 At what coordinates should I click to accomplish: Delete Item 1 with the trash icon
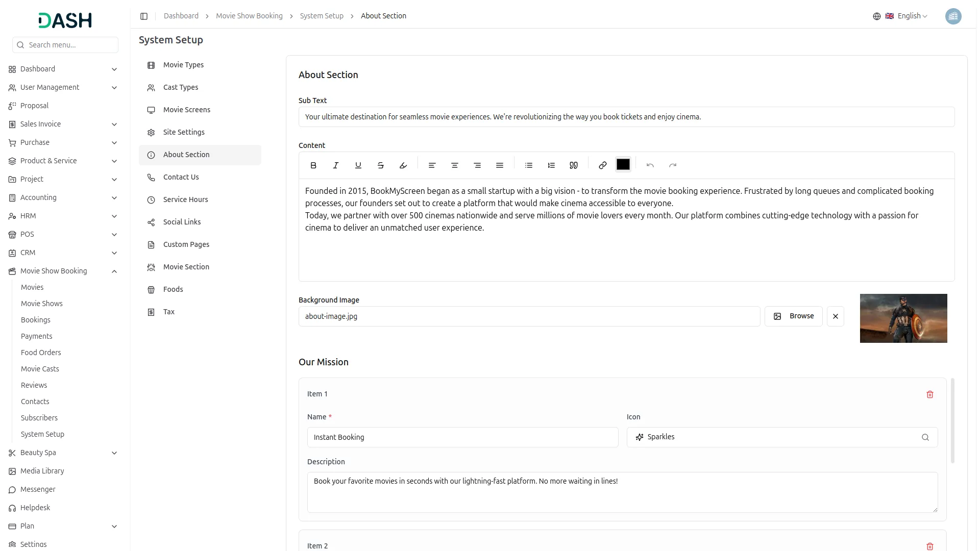(930, 394)
